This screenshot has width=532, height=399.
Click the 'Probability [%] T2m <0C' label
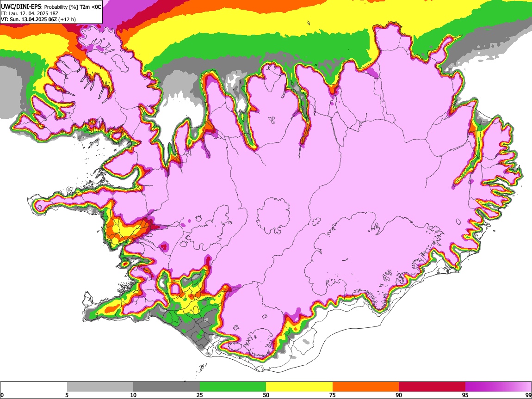click(73, 7)
